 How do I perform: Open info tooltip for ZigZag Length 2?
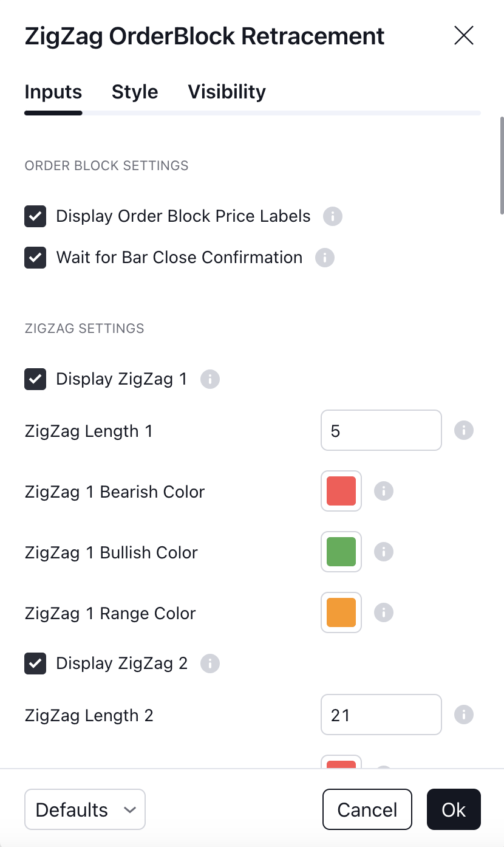click(x=464, y=715)
